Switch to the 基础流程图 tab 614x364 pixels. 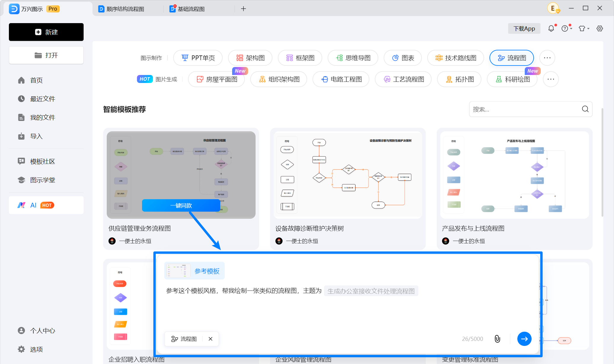[x=187, y=9]
